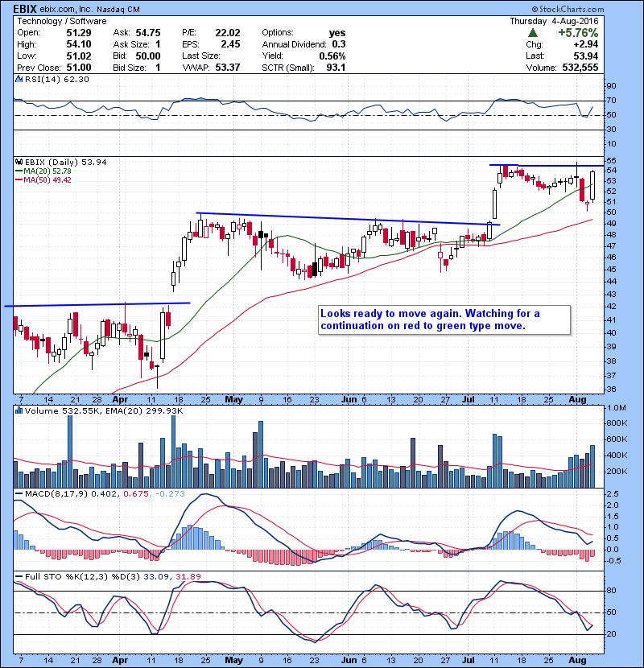Image resolution: width=644 pixels, height=668 pixels.
Task: Click the VWAP value '53.37'
Action: click(x=228, y=68)
